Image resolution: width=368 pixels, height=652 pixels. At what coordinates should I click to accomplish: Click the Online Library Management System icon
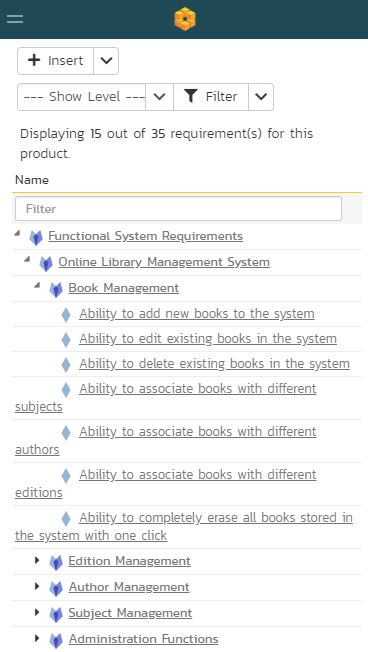(x=46, y=264)
